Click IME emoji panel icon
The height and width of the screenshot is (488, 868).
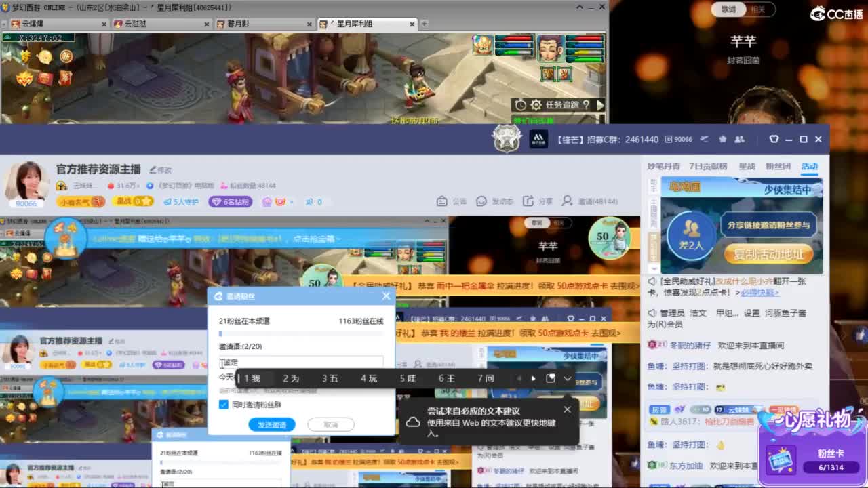[551, 378]
